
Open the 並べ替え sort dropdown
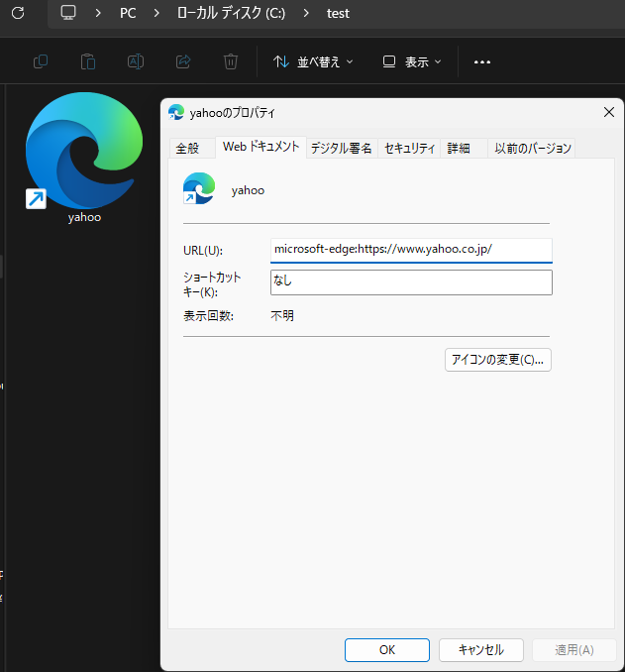click(x=313, y=61)
